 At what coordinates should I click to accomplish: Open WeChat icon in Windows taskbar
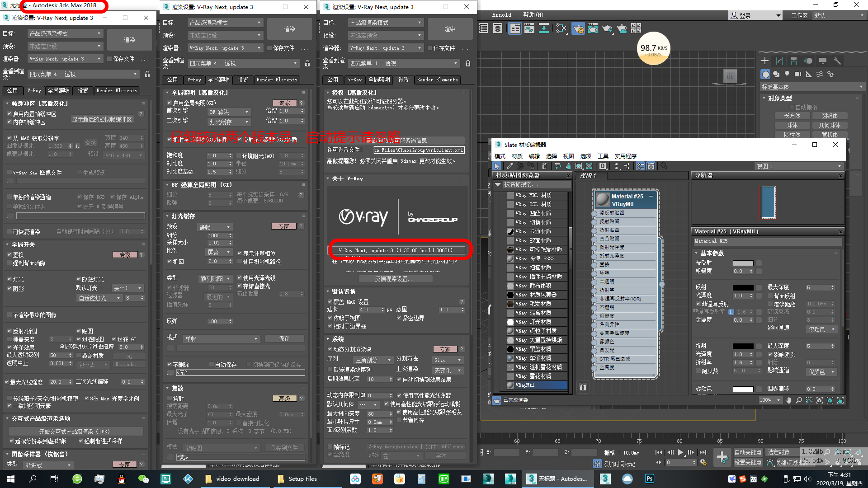(143, 479)
